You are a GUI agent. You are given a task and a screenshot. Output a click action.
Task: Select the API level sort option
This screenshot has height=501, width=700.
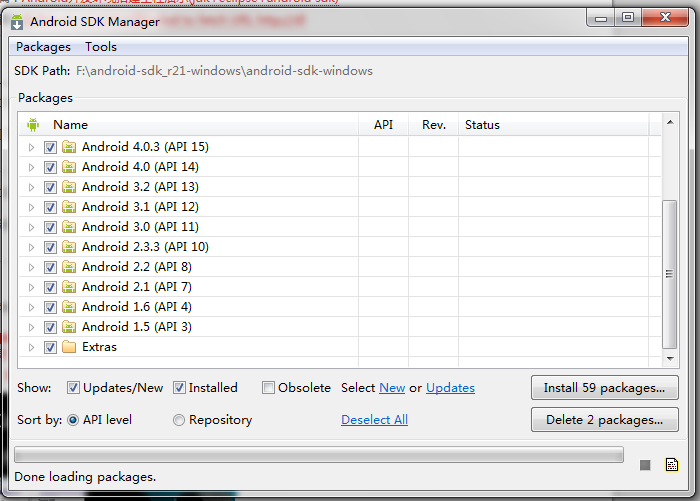pyautogui.click(x=73, y=420)
